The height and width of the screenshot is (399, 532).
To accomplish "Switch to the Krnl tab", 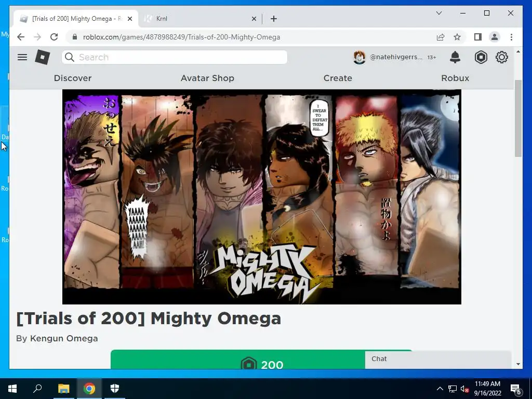I will coord(200,19).
